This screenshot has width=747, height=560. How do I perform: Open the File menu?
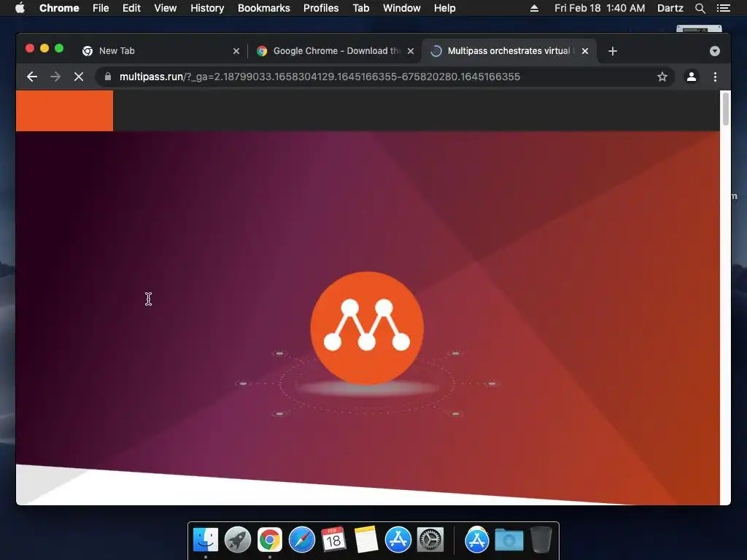[x=101, y=8]
